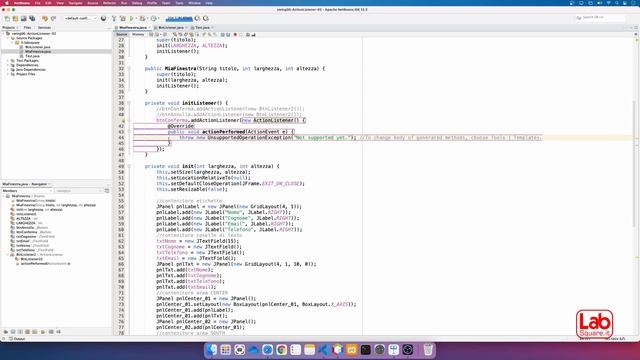Select initListener() in Navigator members
The width and height of the screenshot is (640, 360).
pyautogui.click(x=26, y=214)
